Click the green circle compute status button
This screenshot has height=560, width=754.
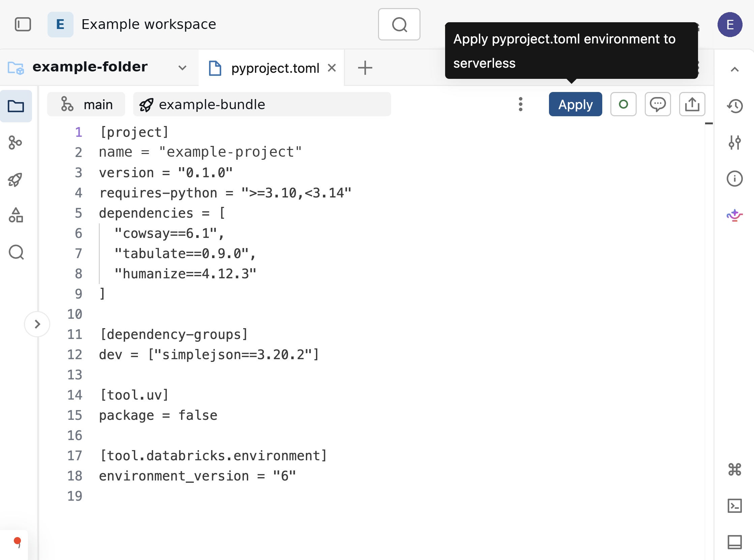pos(623,104)
